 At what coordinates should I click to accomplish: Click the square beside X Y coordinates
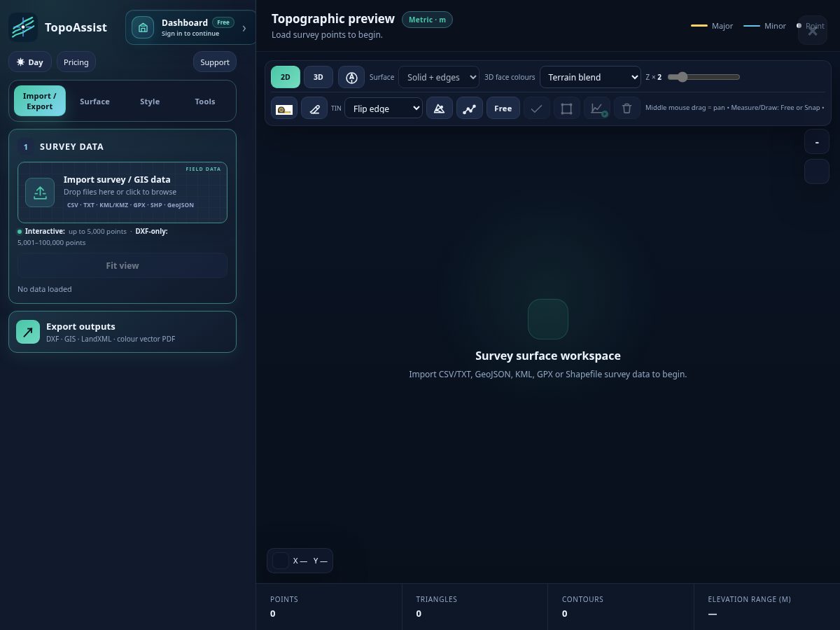[x=280, y=561]
